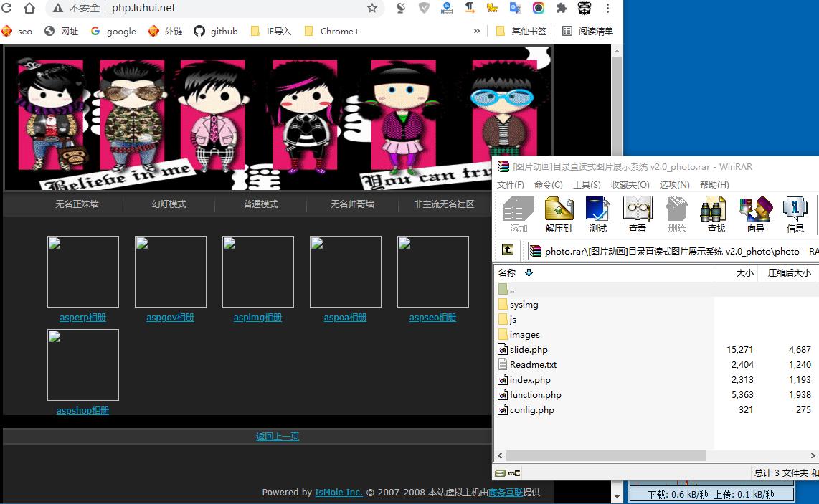The height and width of the screenshot is (504, 819).
Task: Open the 无名正妹墙 navigation tab
Action: tap(77, 204)
